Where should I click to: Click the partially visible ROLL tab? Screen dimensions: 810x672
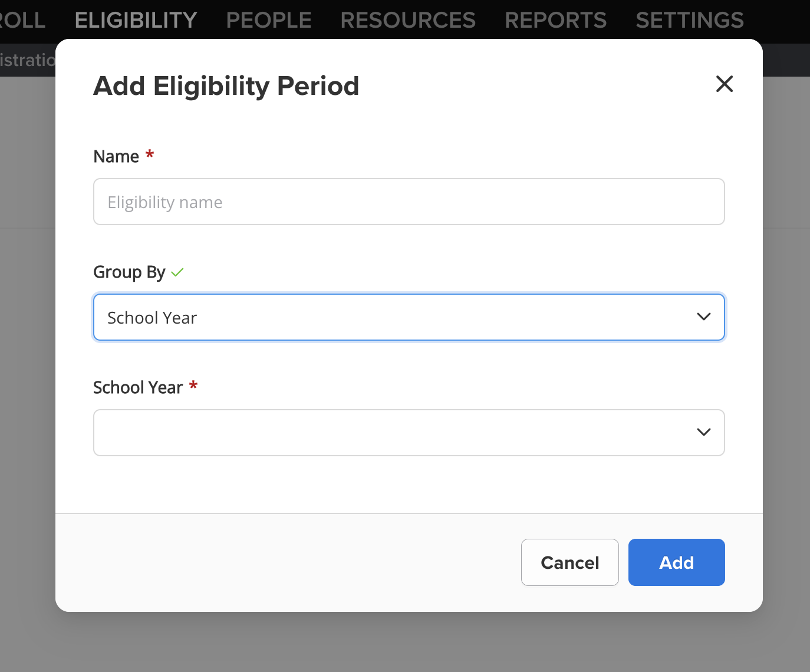pyautogui.click(x=22, y=20)
